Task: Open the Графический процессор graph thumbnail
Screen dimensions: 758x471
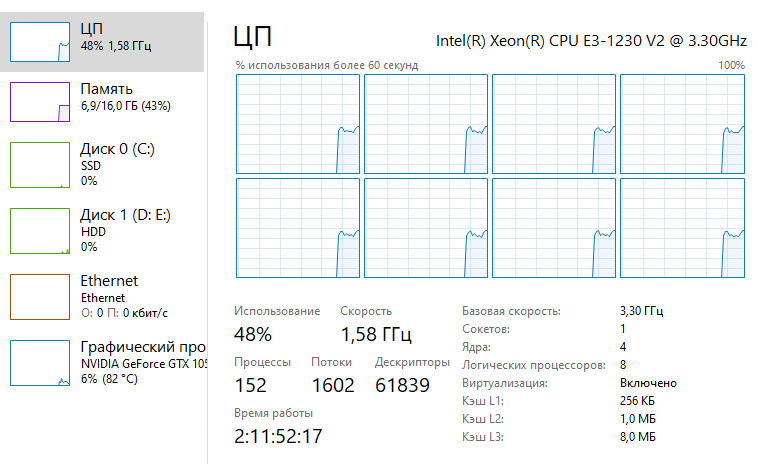Action: (x=40, y=363)
